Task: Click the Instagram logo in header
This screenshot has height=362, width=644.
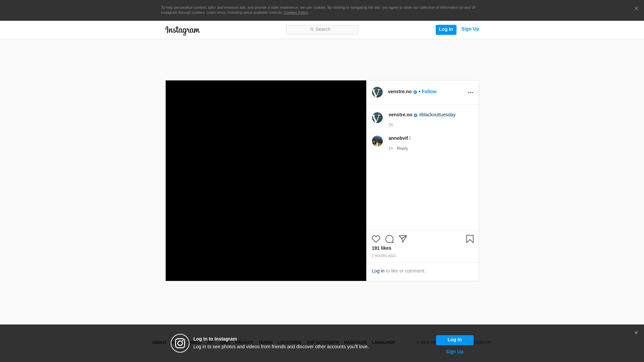Action: (x=182, y=31)
